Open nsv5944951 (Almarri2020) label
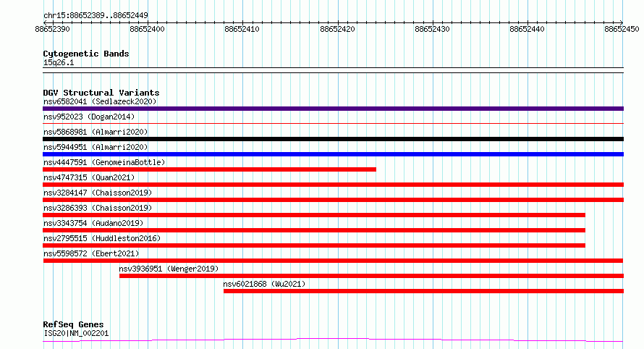Viewport: 644px width, 349px height. point(96,147)
